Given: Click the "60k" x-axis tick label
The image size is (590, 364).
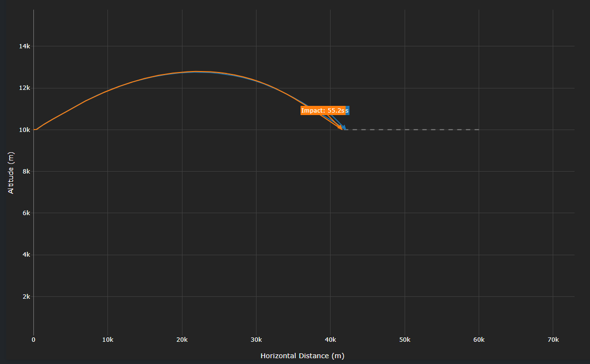Looking at the screenshot, I should [479, 340].
